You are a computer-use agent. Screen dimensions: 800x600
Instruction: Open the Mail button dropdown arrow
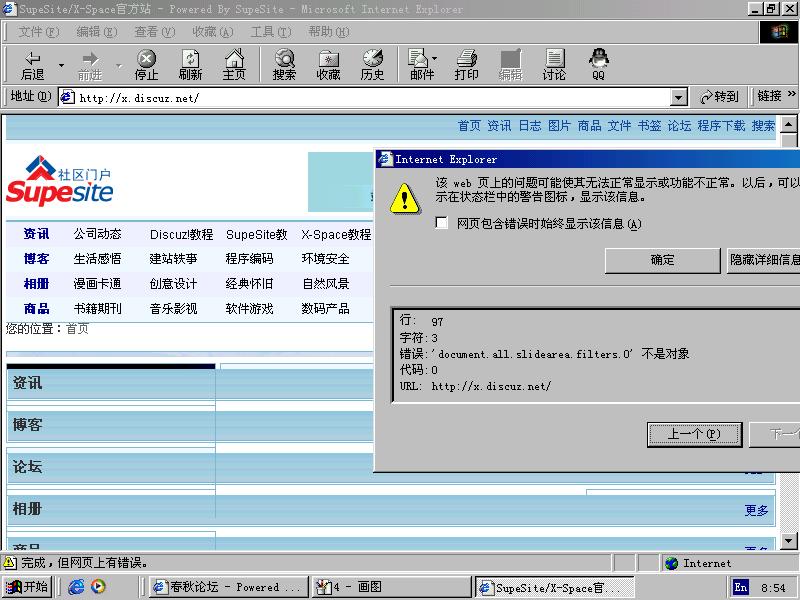pyautogui.click(x=434, y=58)
